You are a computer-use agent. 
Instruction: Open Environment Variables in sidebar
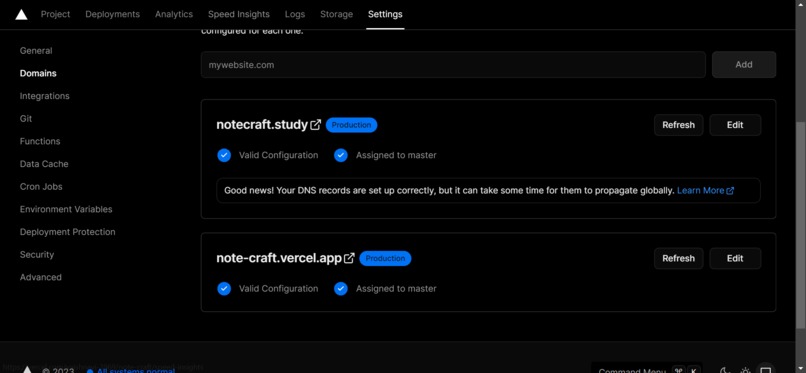(66, 209)
